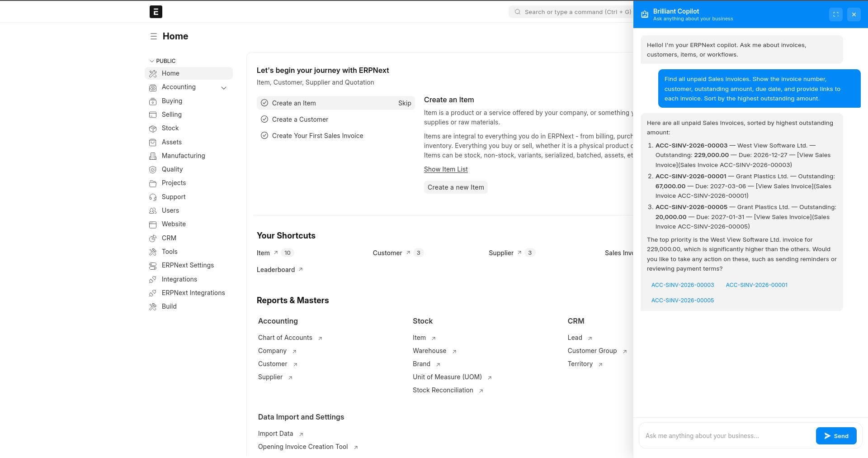This screenshot has height=458, width=868.
Task: Open ACC-SINV-2026-00005 invoice link chip
Action: (683, 301)
